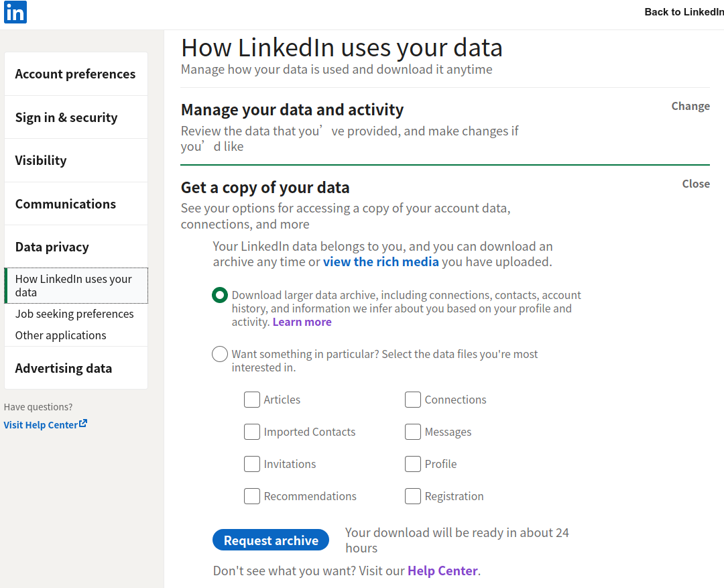Click the LinkedIn logo icon
This screenshot has height=588, width=724.
pos(15,12)
